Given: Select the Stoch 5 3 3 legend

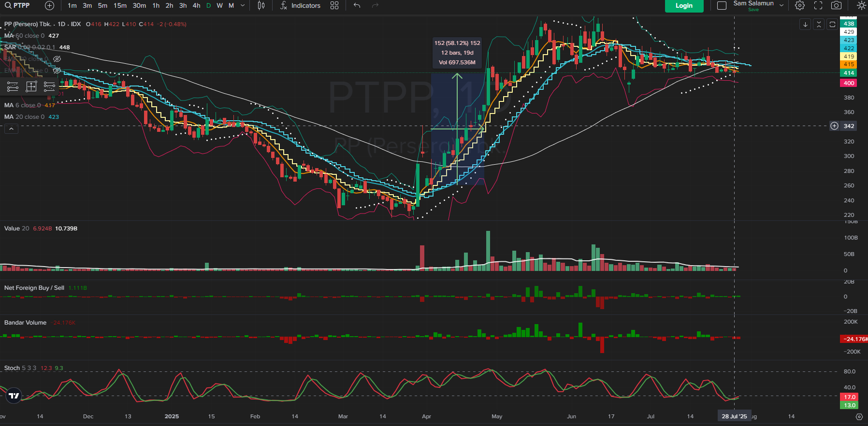Looking at the screenshot, I should click(20, 368).
